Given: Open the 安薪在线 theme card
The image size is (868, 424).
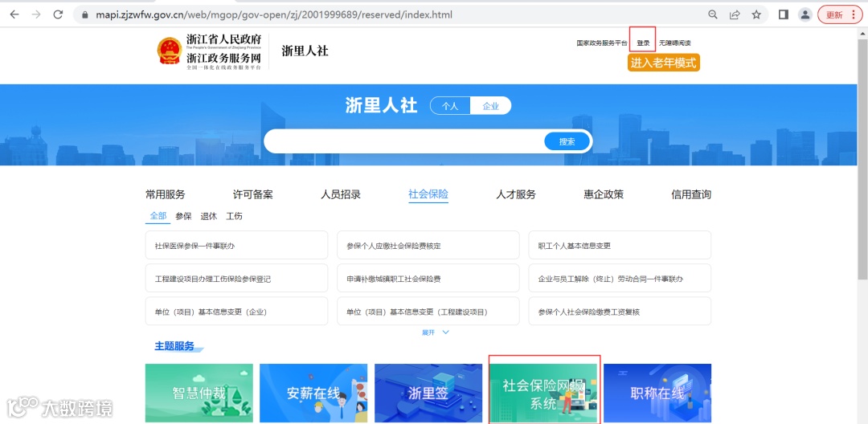Looking at the screenshot, I should pos(313,393).
